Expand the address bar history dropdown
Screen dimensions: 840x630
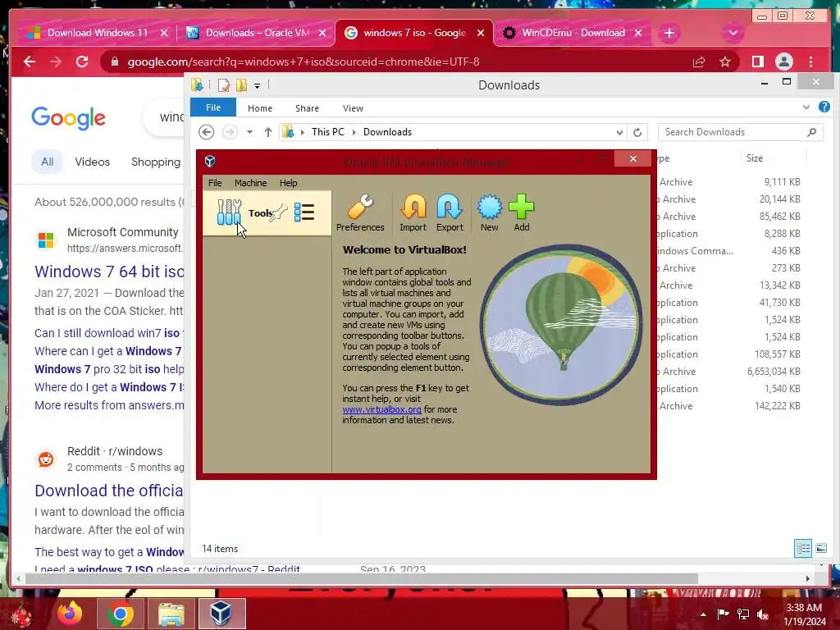point(619,132)
